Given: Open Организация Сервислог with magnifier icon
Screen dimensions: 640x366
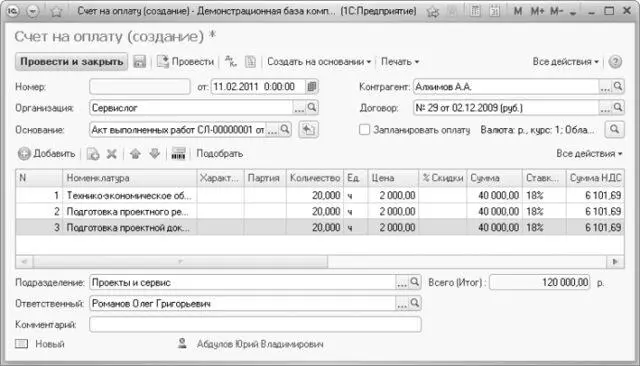Looking at the screenshot, I should (x=312, y=108).
